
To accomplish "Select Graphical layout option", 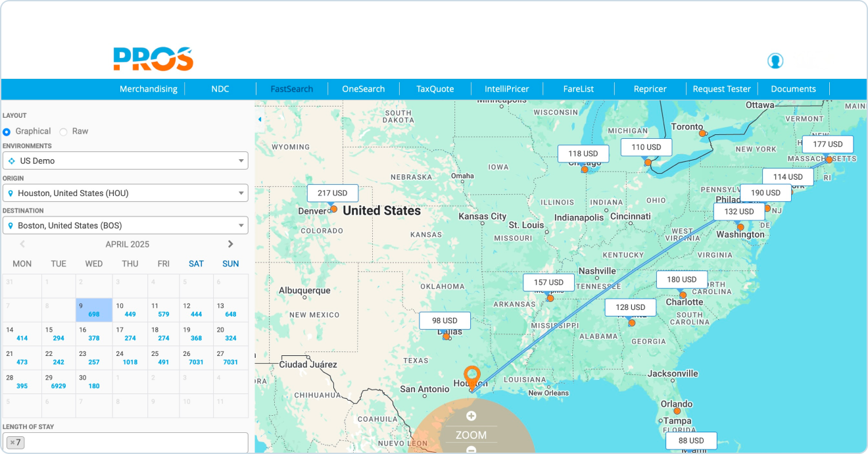I will tap(7, 132).
